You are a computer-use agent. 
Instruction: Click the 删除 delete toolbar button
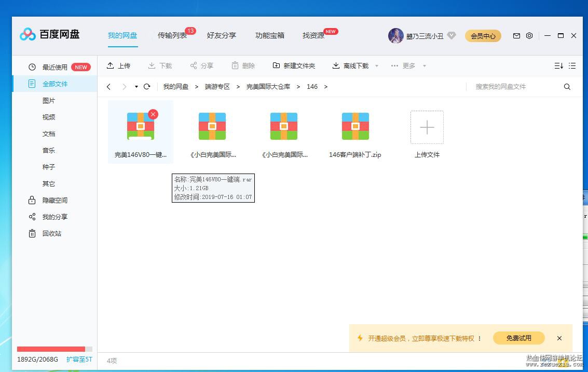tap(243, 65)
